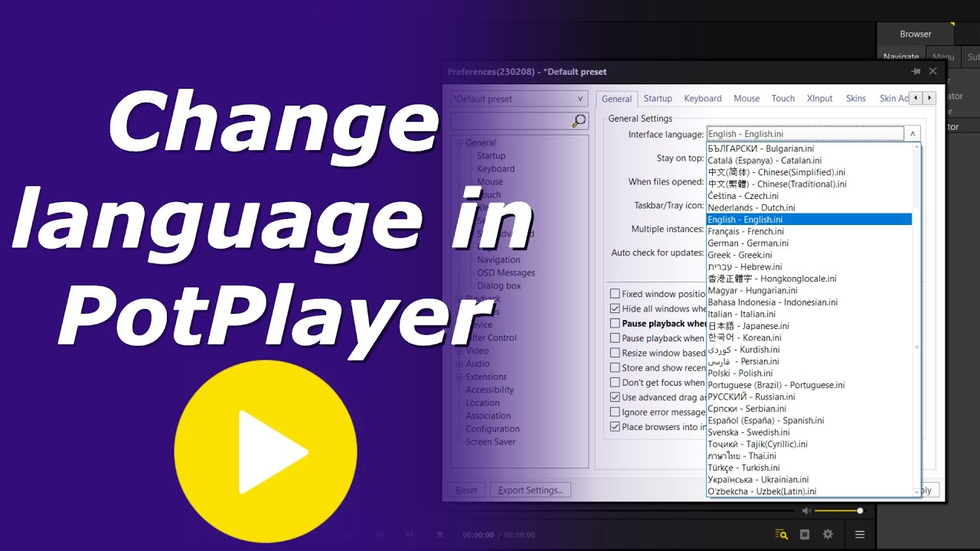The height and width of the screenshot is (551, 980).
Task: Expand the Playback tree node
Action: pyautogui.click(x=459, y=298)
